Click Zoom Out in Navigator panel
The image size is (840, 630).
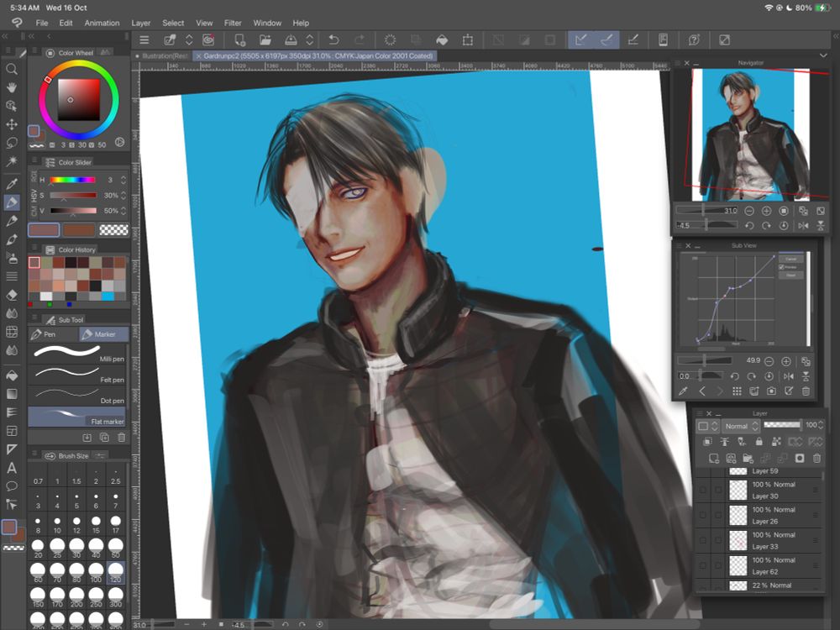click(749, 211)
